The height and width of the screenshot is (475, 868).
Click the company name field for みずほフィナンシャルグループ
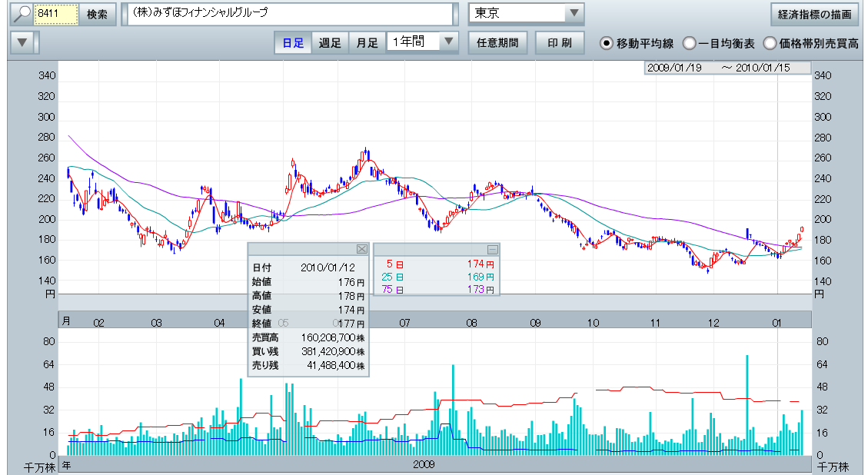tap(291, 15)
